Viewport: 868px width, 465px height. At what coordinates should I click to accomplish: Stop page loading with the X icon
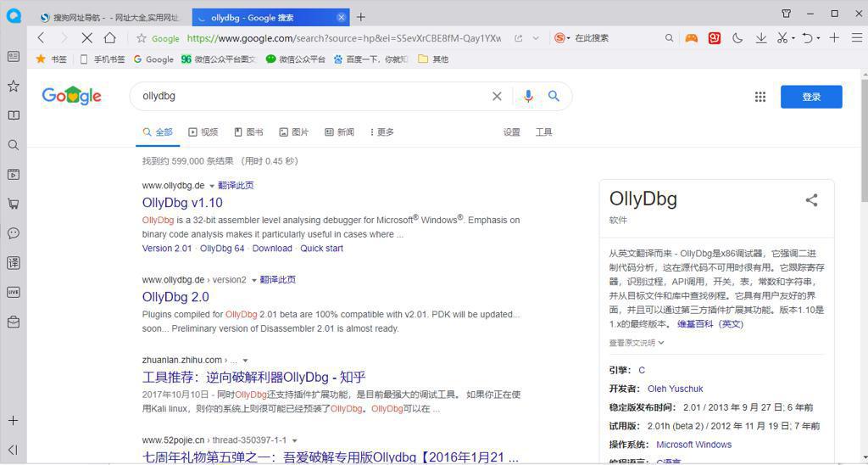click(87, 37)
